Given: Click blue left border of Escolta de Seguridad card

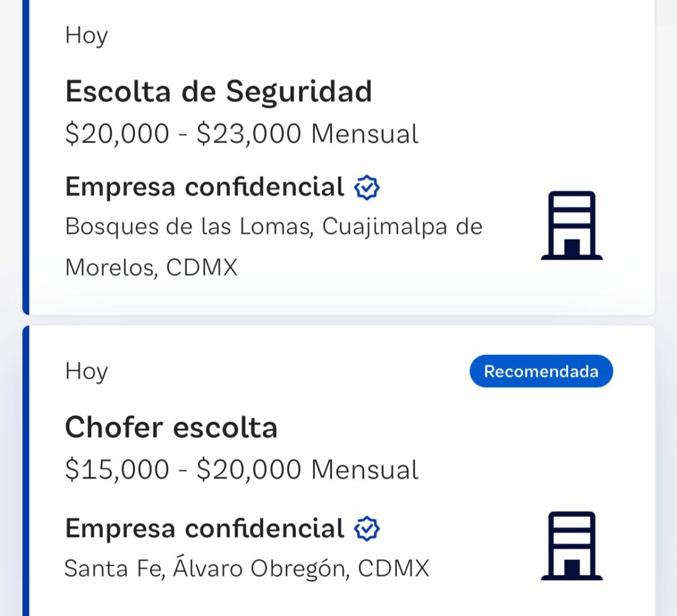Looking at the screenshot, I should (x=26, y=154).
